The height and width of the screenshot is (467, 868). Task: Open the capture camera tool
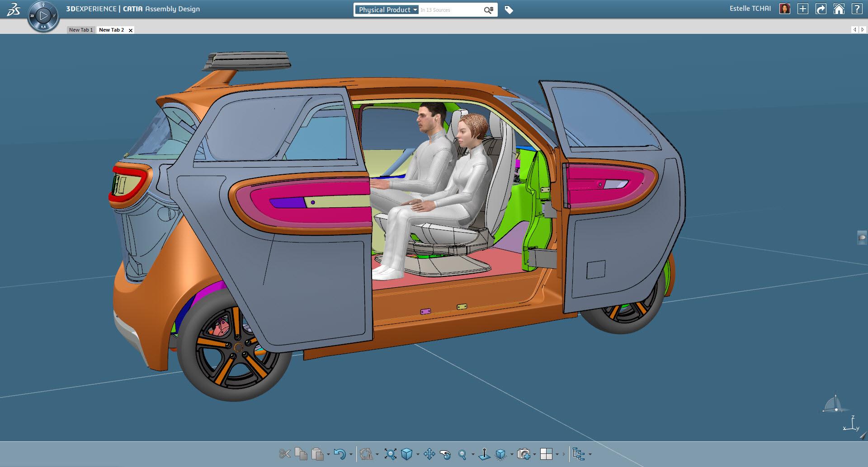(x=524, y=454)
